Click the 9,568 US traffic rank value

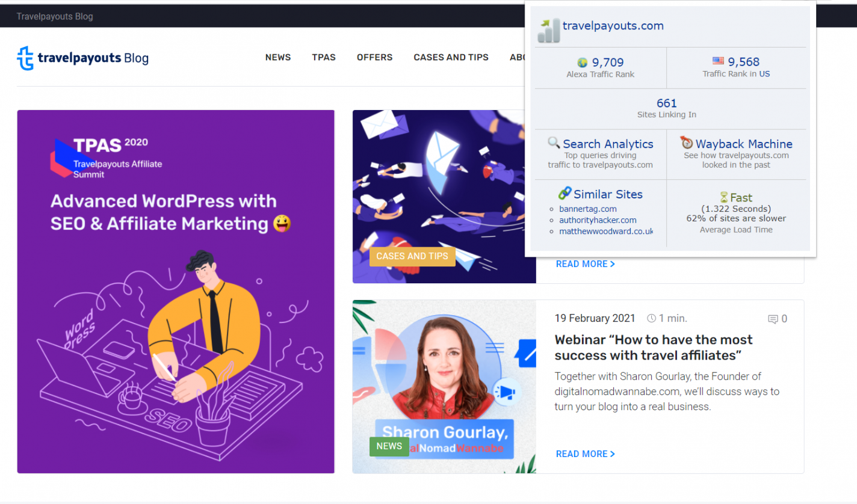[x=744, y=62]
